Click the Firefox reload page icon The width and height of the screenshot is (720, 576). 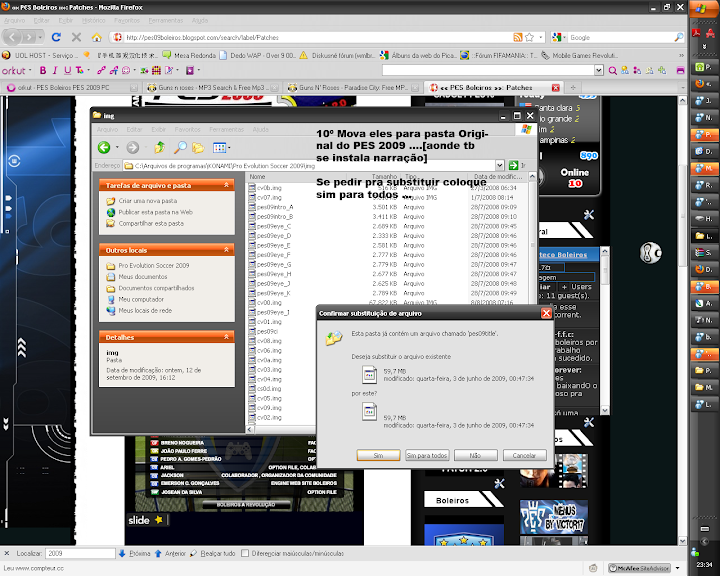pos(56,37)
